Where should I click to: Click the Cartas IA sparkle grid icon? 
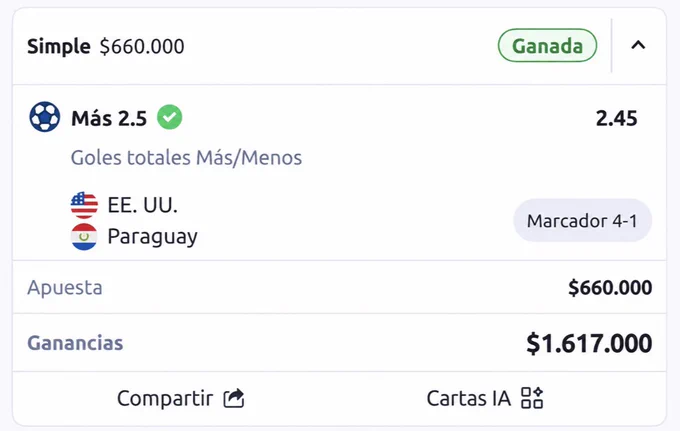point(532,398)
